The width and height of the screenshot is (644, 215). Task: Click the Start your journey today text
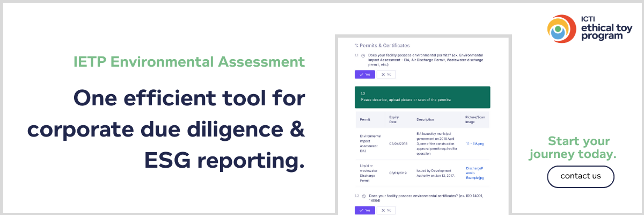tap(572, 148)
